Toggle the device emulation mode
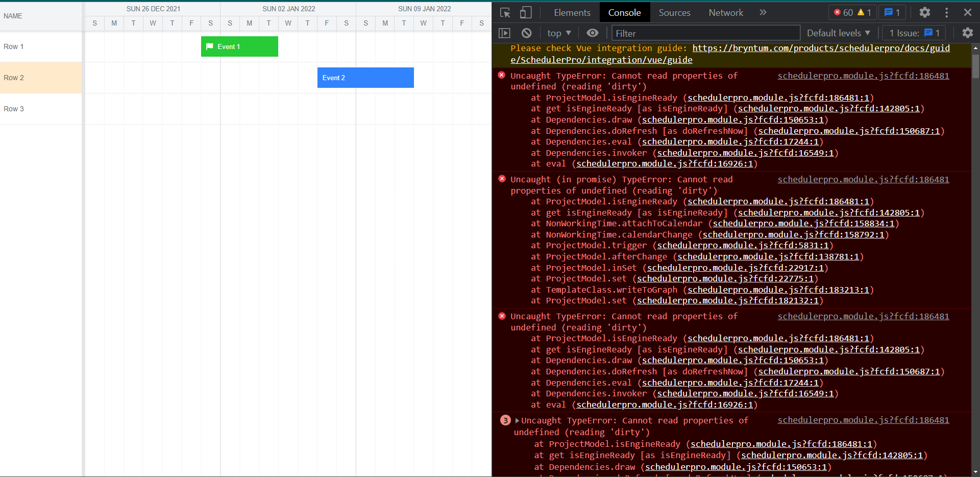 pos(525,12)
